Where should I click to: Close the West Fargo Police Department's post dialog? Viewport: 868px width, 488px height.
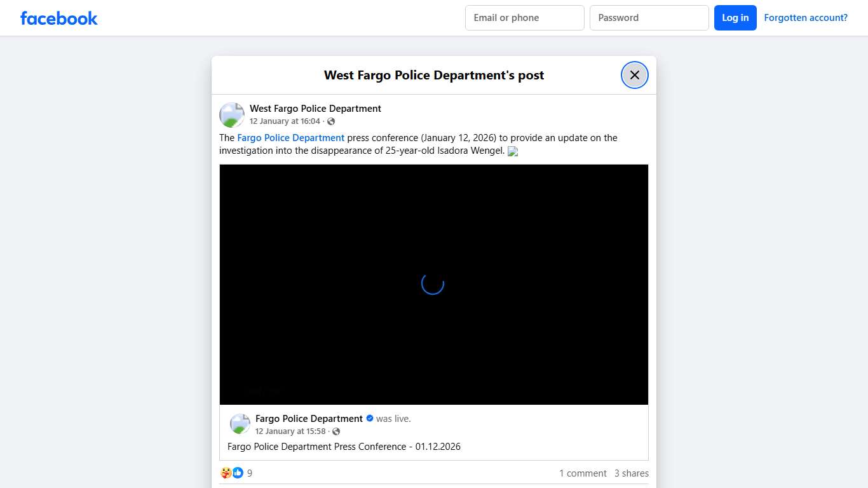point(634,74)
